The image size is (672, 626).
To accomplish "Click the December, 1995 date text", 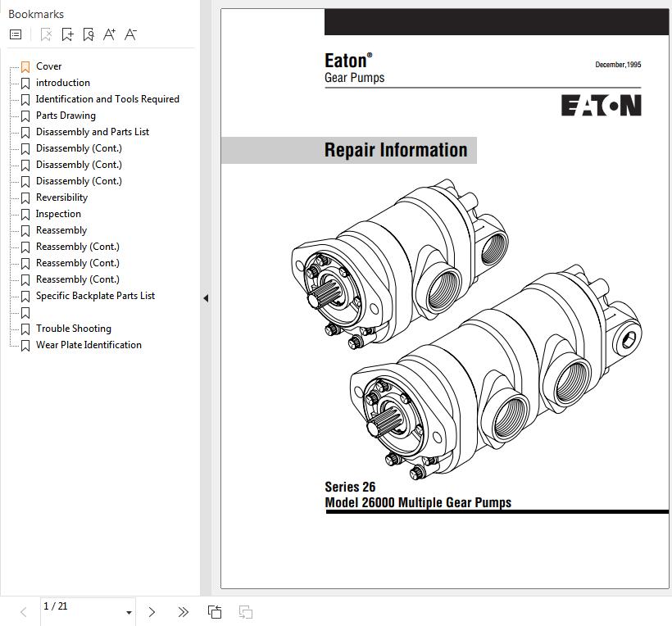I will click(618, 65).
